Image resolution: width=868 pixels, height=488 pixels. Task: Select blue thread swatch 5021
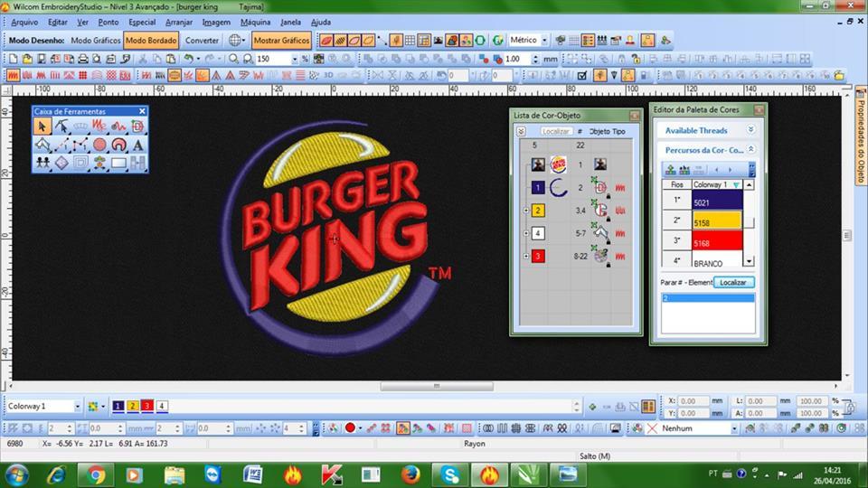coord(717,201)
